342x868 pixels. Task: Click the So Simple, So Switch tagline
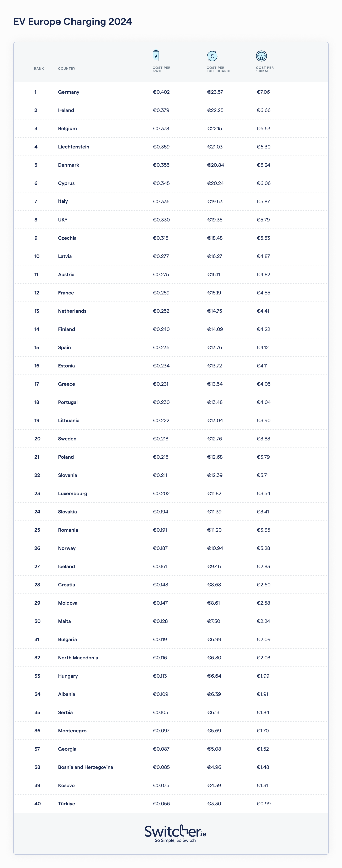pyautogui.click(x=175, y=840)
